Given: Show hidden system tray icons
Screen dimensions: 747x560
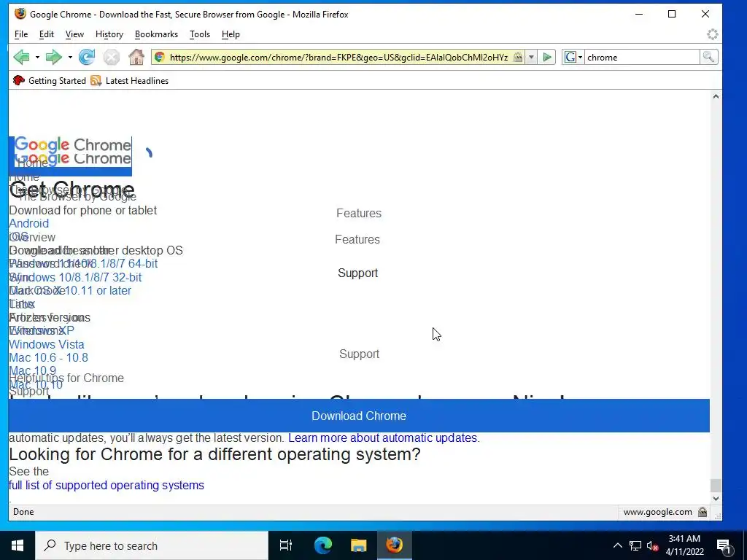Looking at the screenshot, I should coord(617,545).
